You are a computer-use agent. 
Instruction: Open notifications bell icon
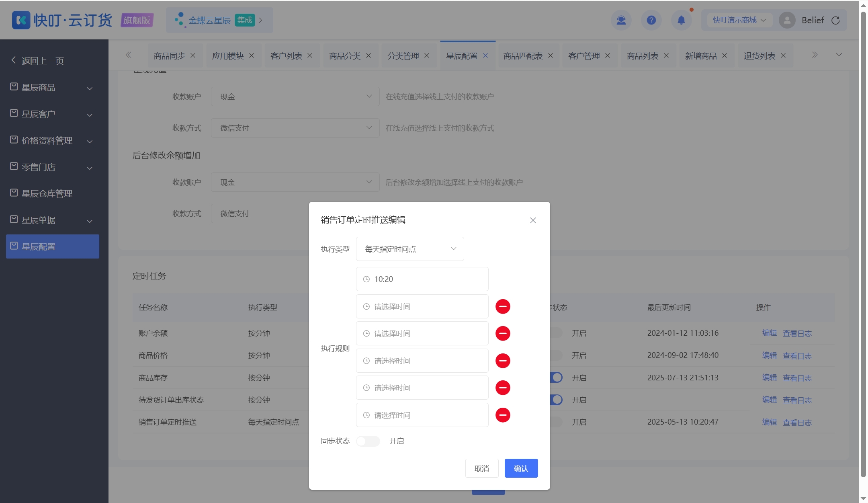tap(682, 20)
